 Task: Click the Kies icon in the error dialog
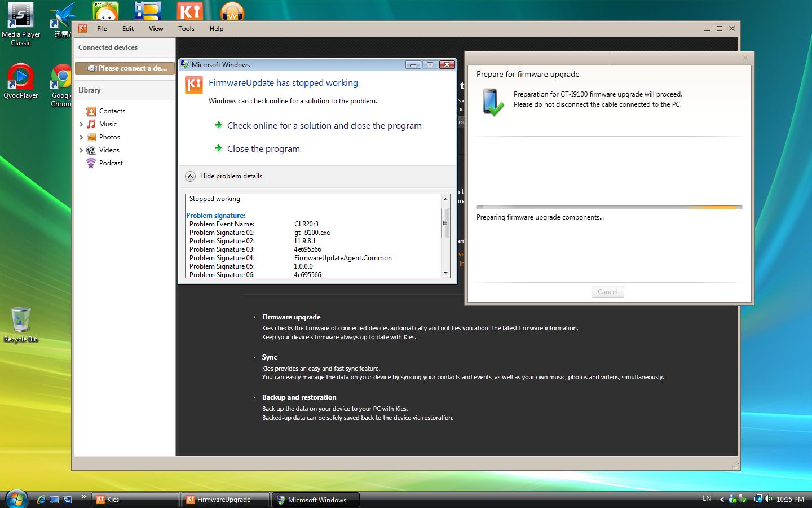coord(193,85)
